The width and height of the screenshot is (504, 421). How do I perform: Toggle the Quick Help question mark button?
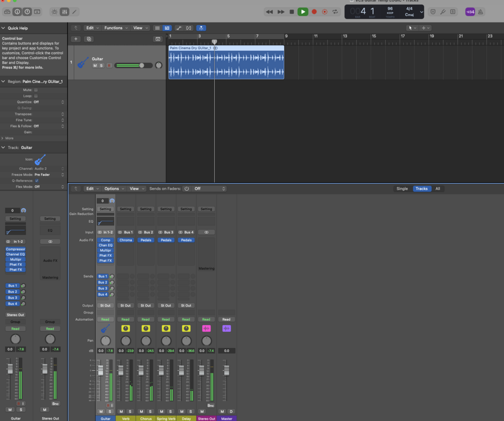[x=27, y=12]
